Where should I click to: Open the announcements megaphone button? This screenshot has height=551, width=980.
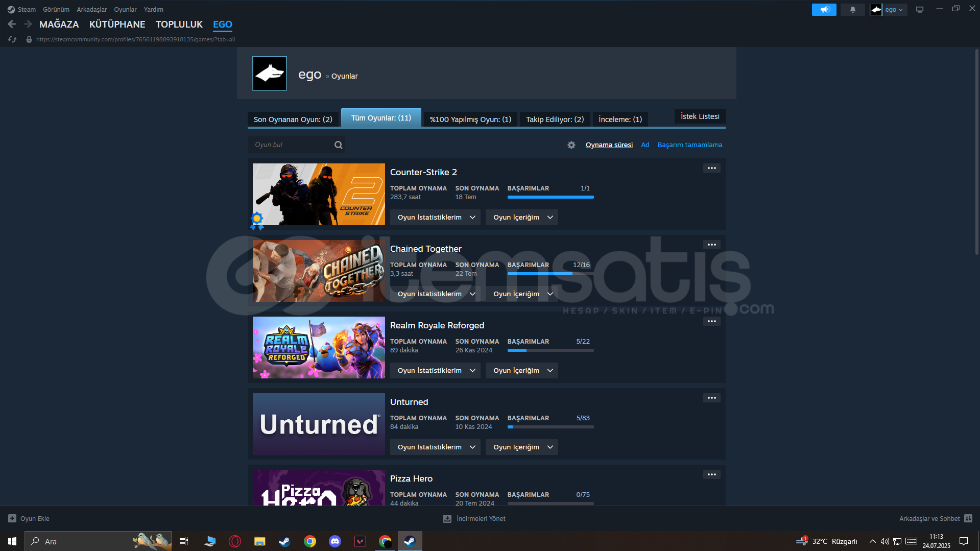pyautogui.click(x=824, y=10)
